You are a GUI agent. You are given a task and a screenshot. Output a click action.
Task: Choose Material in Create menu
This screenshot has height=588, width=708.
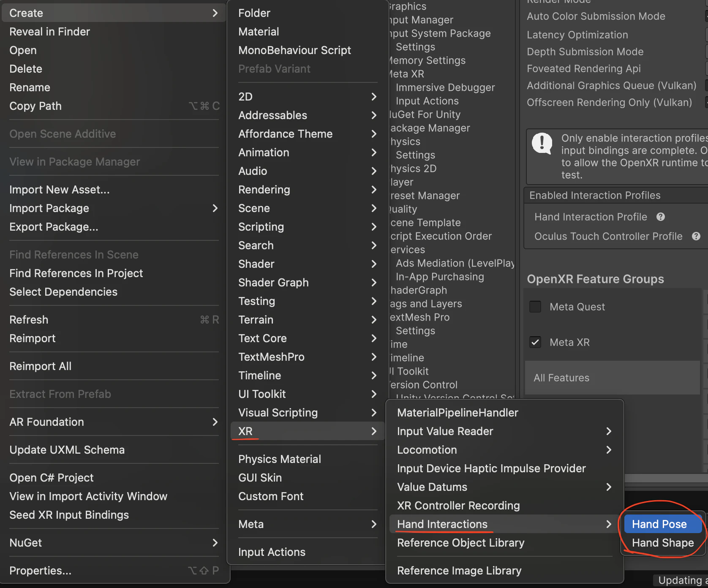(x=308, y=32)
